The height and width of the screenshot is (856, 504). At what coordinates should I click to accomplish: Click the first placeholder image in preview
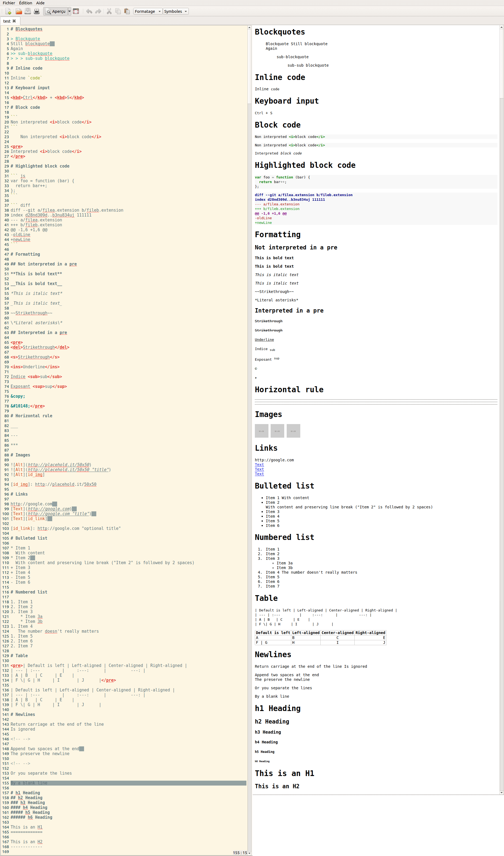(x=261, y=431)
